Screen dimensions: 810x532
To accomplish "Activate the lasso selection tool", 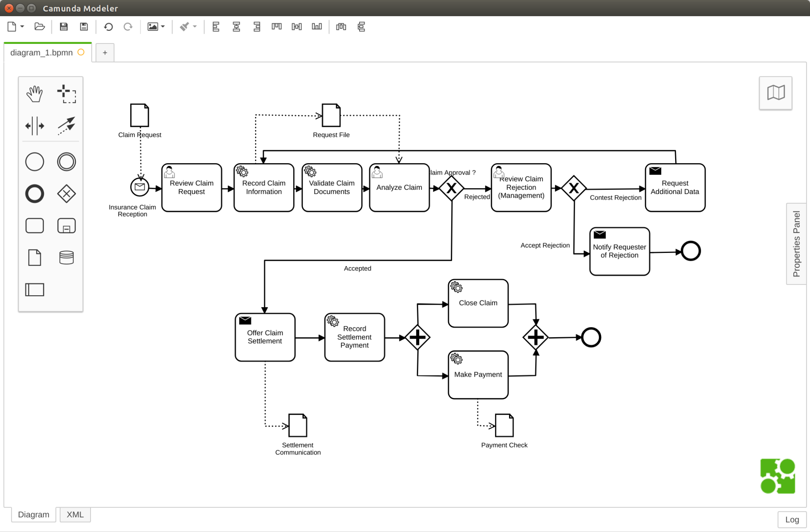I will pos(66,94).
